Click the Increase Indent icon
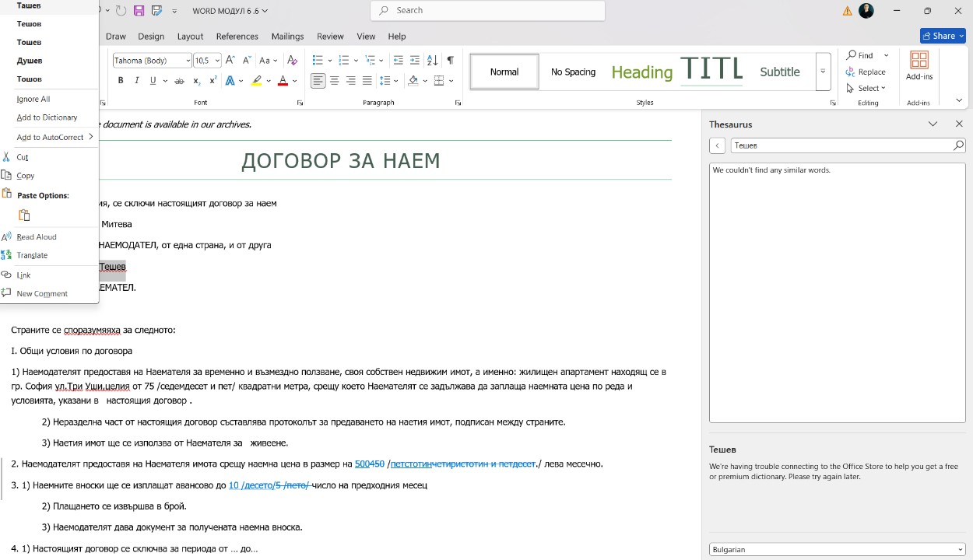 pos(414,61)
